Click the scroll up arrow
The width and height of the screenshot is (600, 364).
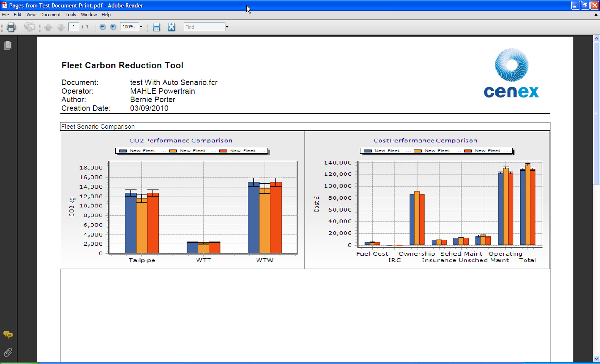pyautogui.click(x=597, y=38)
